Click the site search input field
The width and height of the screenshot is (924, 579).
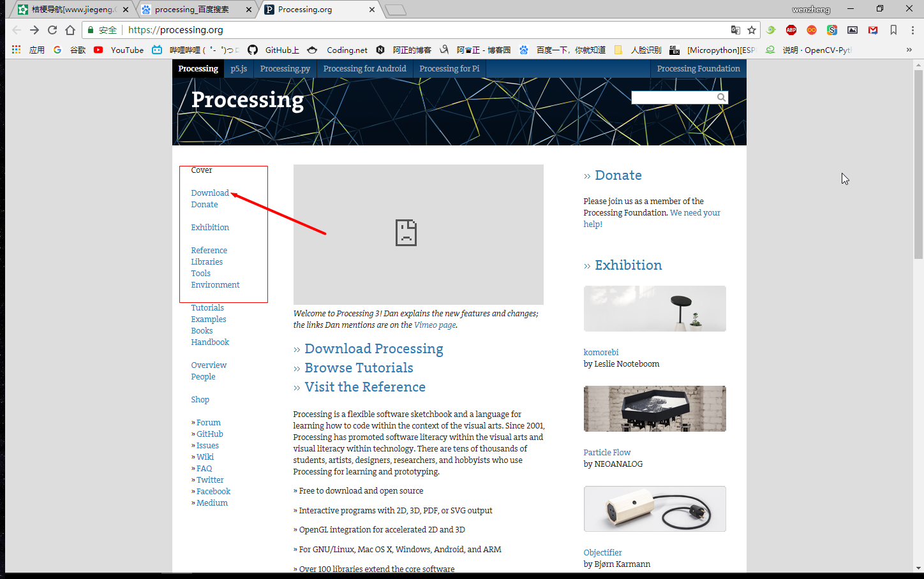coord(674,98)
